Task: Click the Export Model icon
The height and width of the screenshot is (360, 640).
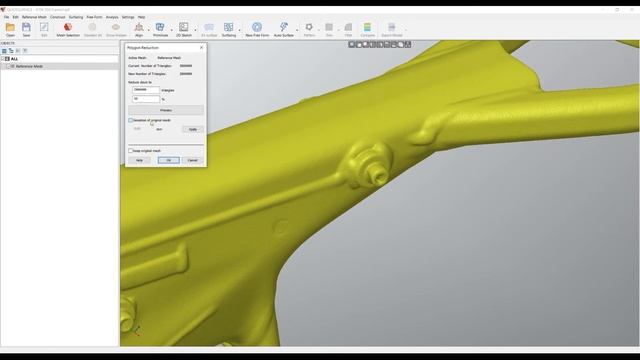Action: (x=391, y=27)
